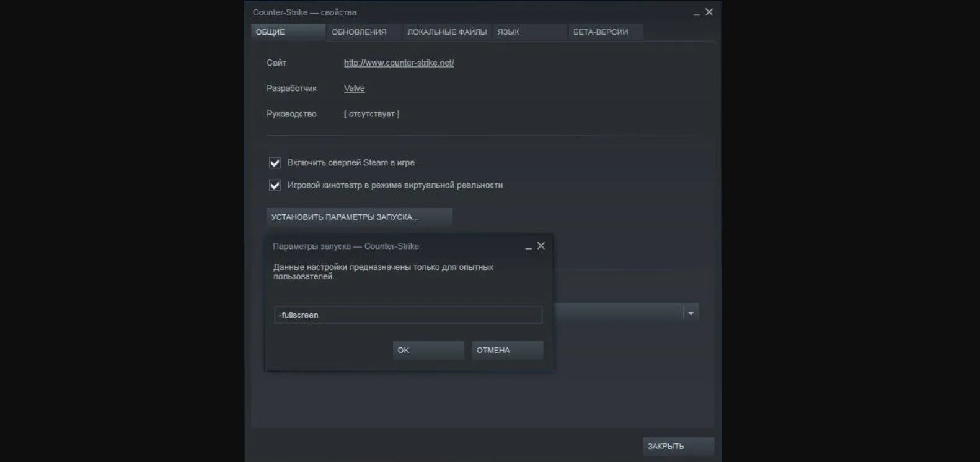980x462 pixels.
Task: Minimize the Counter-Strike properties window
Action: [x=697, y=13]
